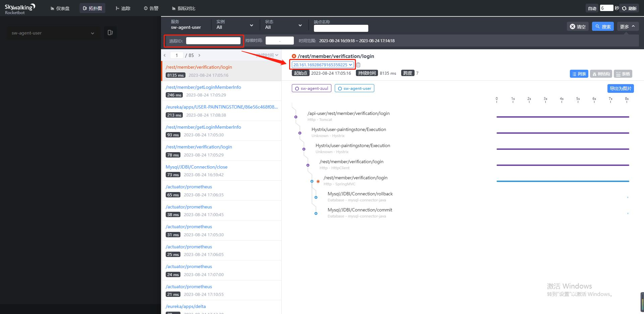
Task: Click the red error icon beside trace title
Action: [x=294, y=56]
